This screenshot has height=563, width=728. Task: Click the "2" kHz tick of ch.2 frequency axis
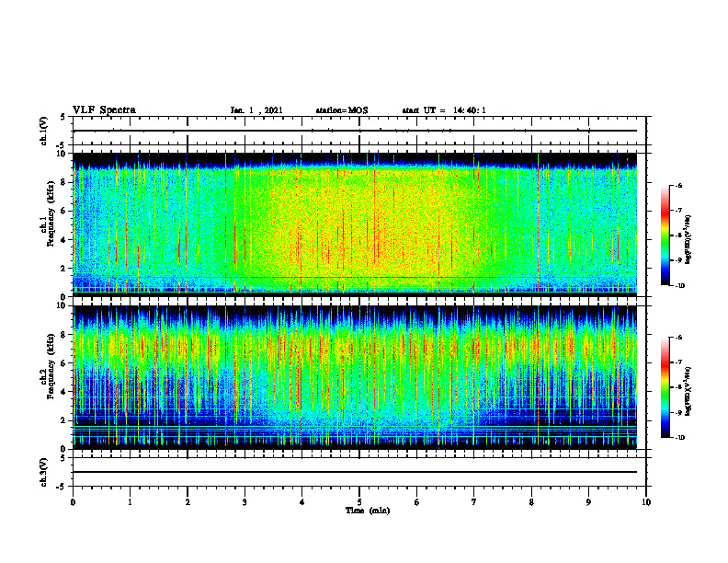tap(64, 420)
